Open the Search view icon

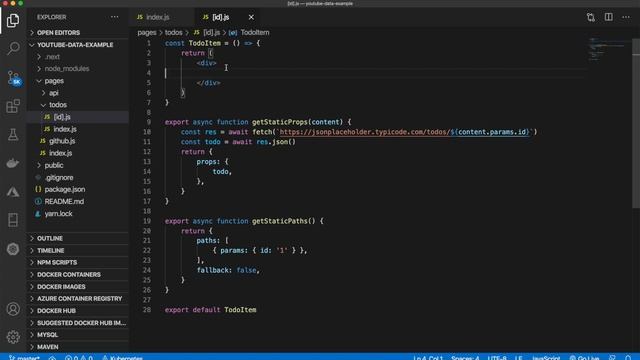coord(13,48)
